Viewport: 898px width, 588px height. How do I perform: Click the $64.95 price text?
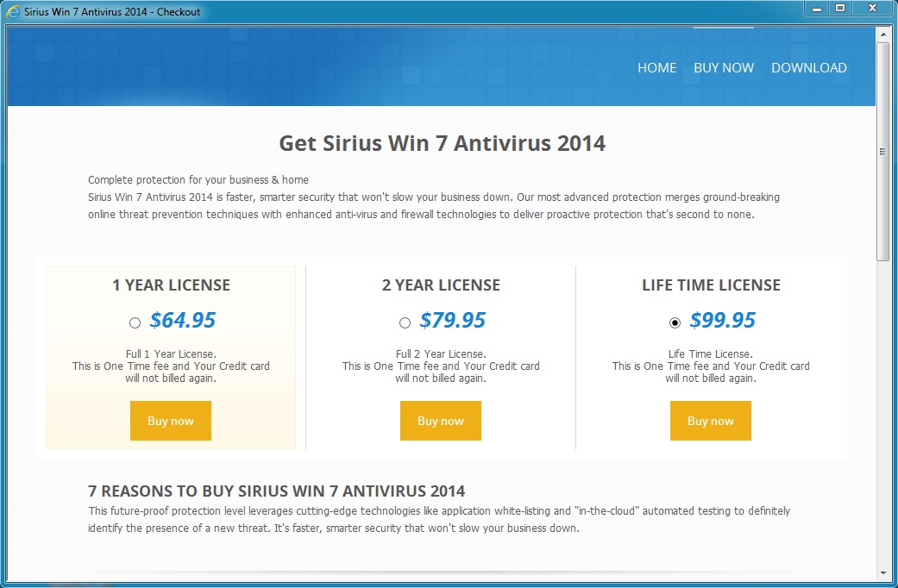(182, 320)
